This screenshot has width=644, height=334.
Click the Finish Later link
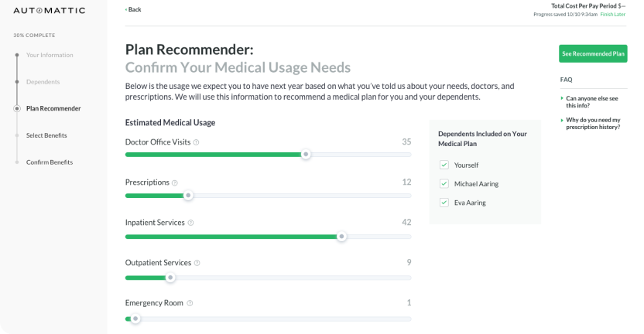point(612,15)
